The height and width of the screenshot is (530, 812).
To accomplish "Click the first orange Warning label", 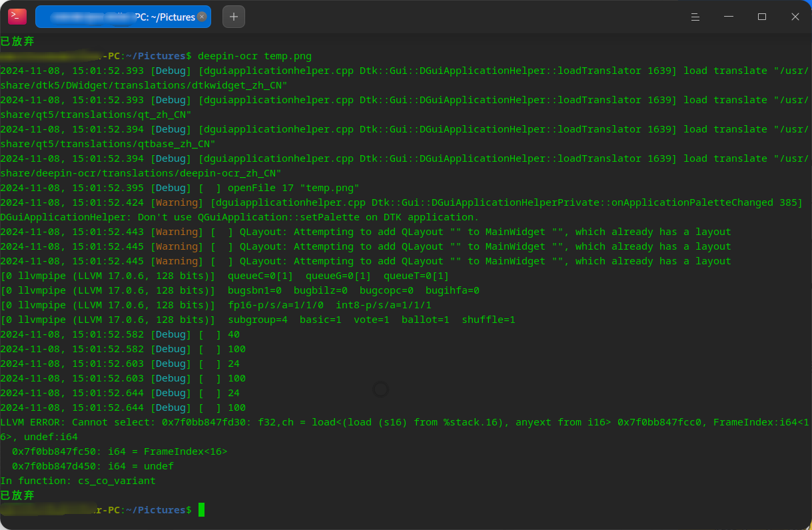I will click(x=177, y=202).
